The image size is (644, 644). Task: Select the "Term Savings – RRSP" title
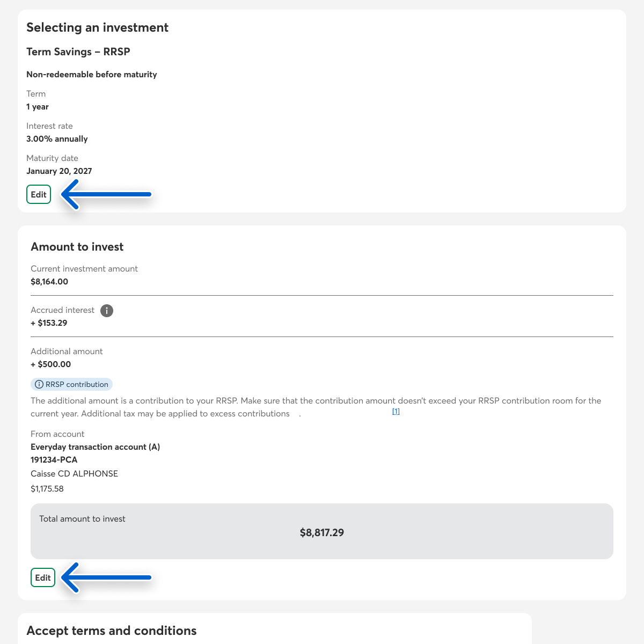(x=78, y=52)
